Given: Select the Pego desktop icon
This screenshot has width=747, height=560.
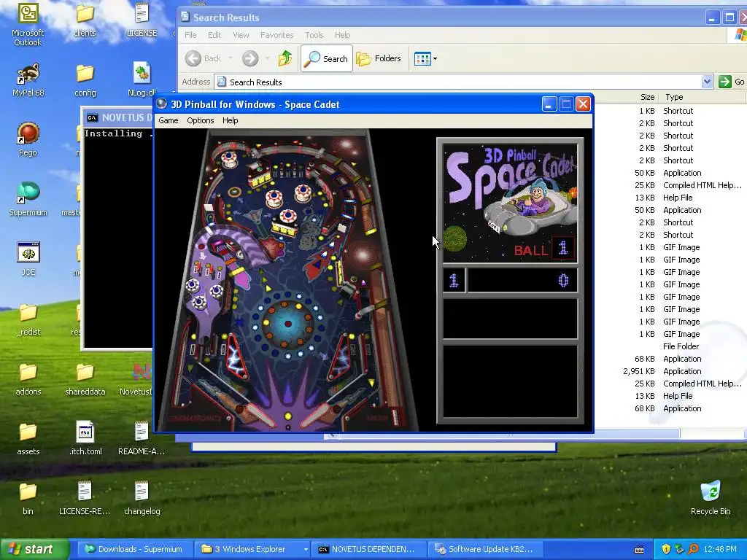Looking at the screenshot, I should point(28,139).
